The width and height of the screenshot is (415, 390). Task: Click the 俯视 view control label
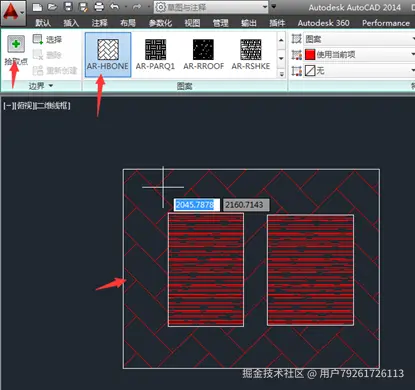point(25,106)
